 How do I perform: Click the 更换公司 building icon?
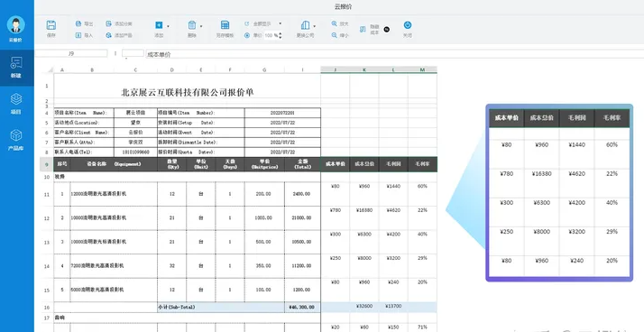click(305, 25)
